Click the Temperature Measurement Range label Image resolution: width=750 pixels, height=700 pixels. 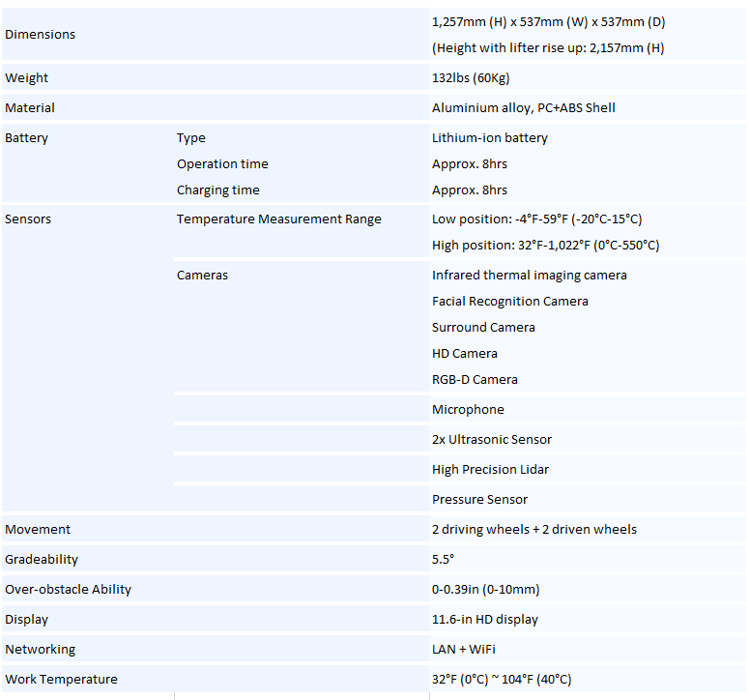pos(278,219)
